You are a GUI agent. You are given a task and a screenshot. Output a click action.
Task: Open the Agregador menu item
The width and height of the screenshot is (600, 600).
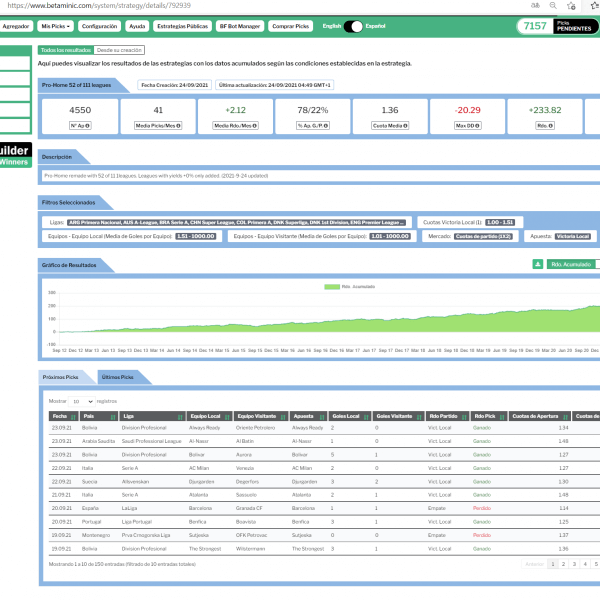point(15,26)
